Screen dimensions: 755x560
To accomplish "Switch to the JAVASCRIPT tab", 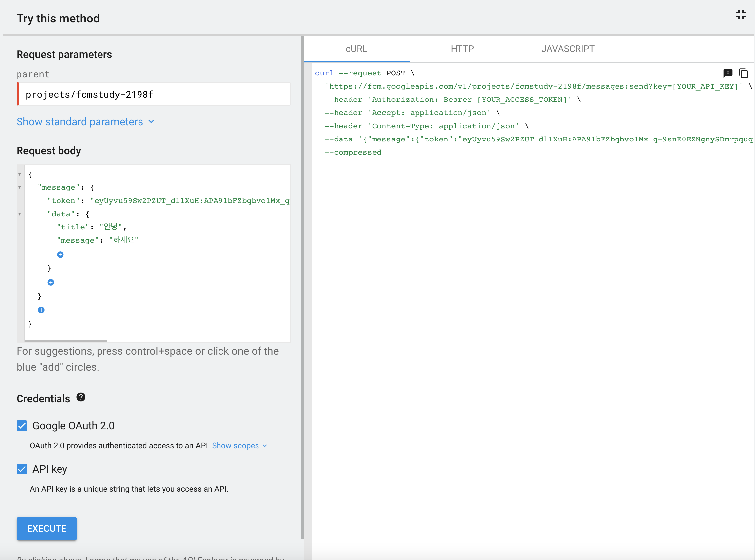I will [568, 49].
